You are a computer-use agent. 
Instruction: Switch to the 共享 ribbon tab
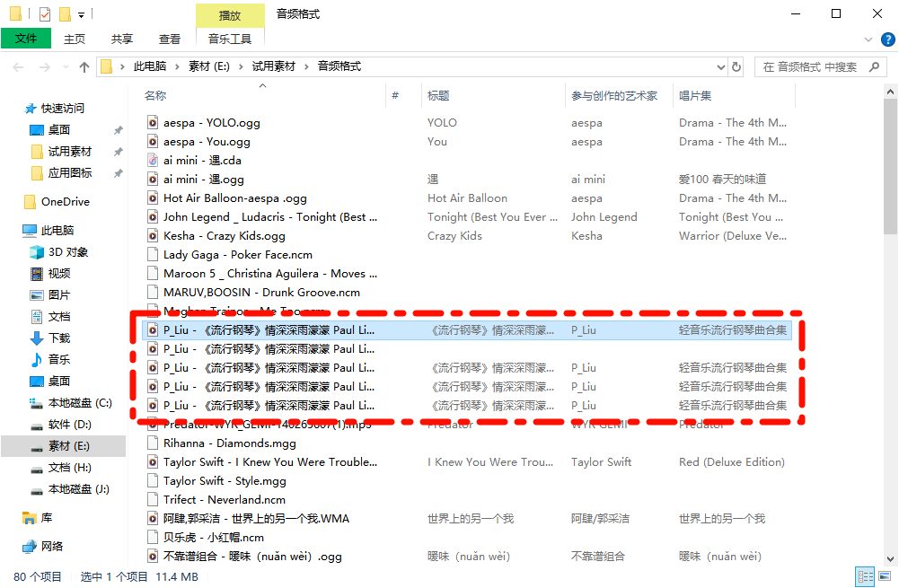(121, 39)
